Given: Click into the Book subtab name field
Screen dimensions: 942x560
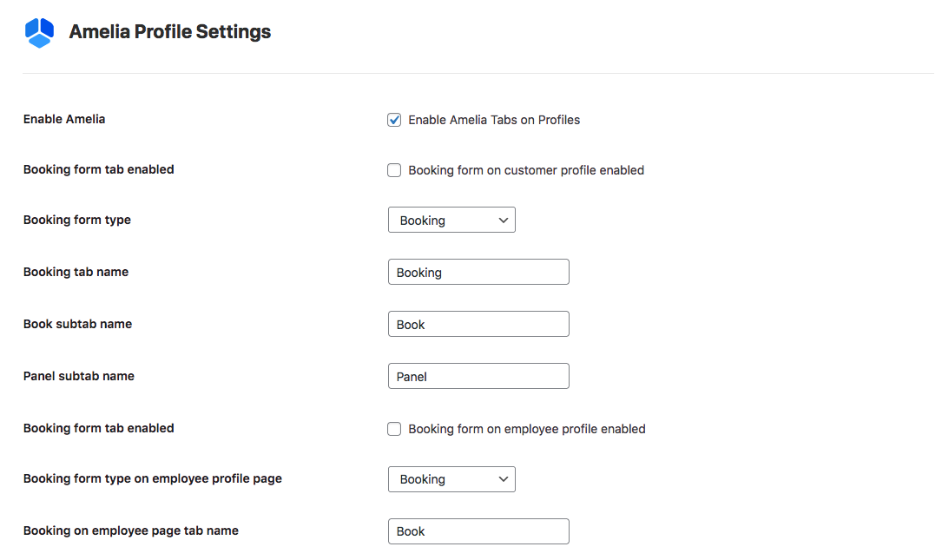Looking at the screenshot, I should click(478, 324).
